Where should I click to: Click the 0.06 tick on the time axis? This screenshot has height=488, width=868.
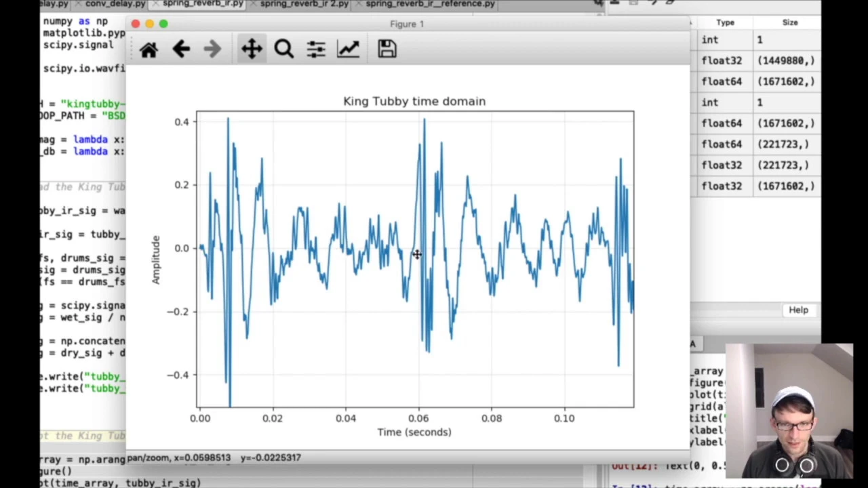click(x=418, y=418)
